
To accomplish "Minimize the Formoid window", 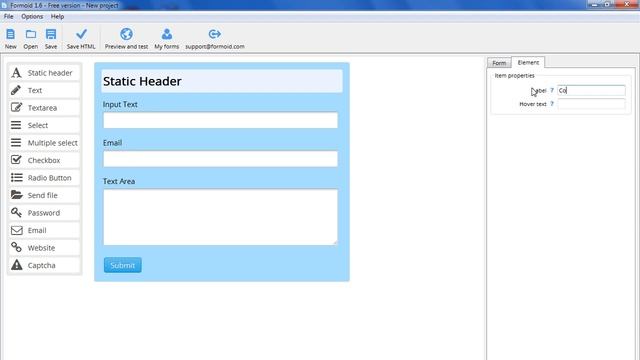I will coord(594,4).
